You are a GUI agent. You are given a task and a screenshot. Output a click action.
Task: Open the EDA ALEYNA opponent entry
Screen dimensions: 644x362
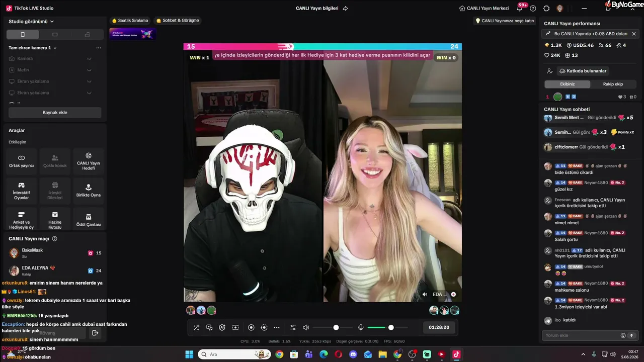tap(55, 270)
